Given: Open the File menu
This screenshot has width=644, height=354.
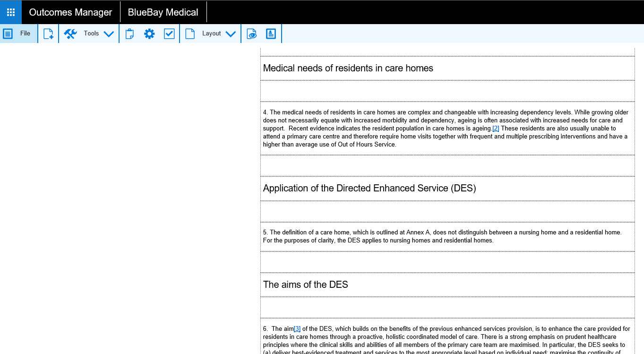Looking at the screenshot, I should coord(25,34).
